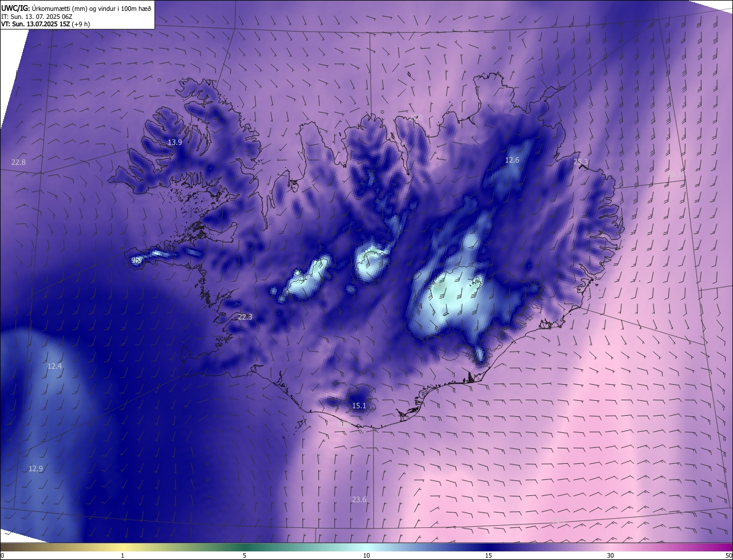
Task: Select the initial time line 'IT: Sun. 13. 07. 2025 06Z'
Action: [36, 16]
